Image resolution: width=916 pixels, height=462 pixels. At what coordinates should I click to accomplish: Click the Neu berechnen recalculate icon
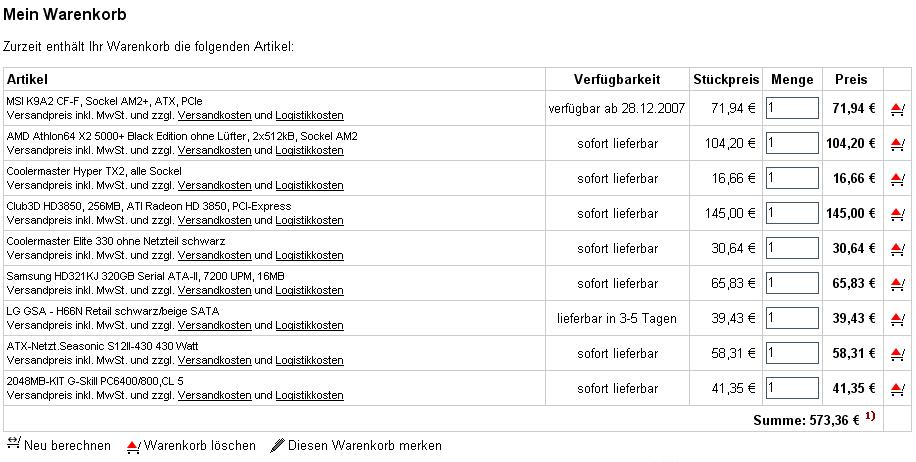point(13,443)
